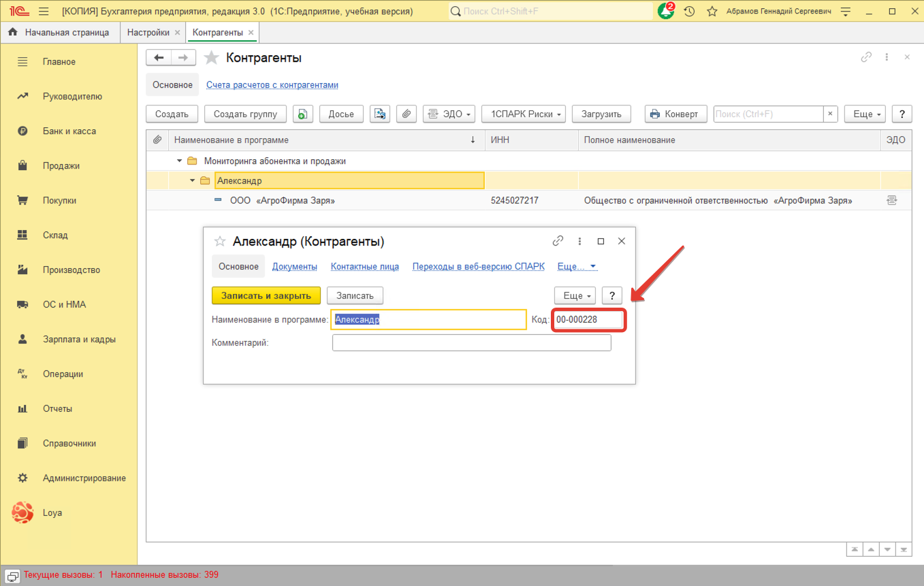Expand Еще links dropdown in dialog navigation
The height and width of the screenshot is (586, 924).
pyautogui.click(x=577, y=267)
